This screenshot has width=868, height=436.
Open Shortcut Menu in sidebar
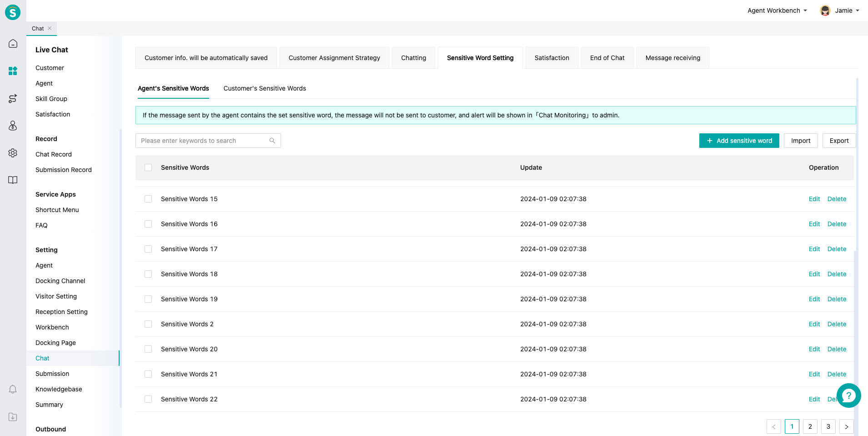point(57,210)
